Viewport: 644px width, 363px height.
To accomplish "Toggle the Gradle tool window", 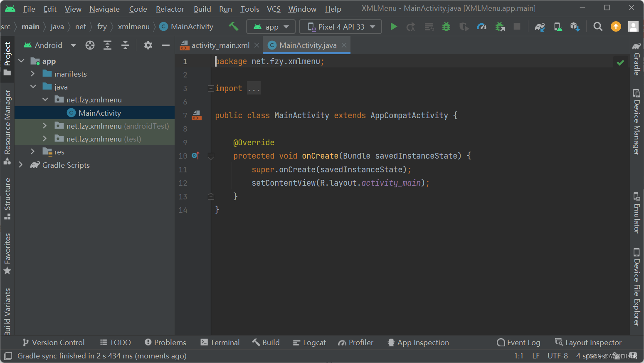I will (637, 59).
